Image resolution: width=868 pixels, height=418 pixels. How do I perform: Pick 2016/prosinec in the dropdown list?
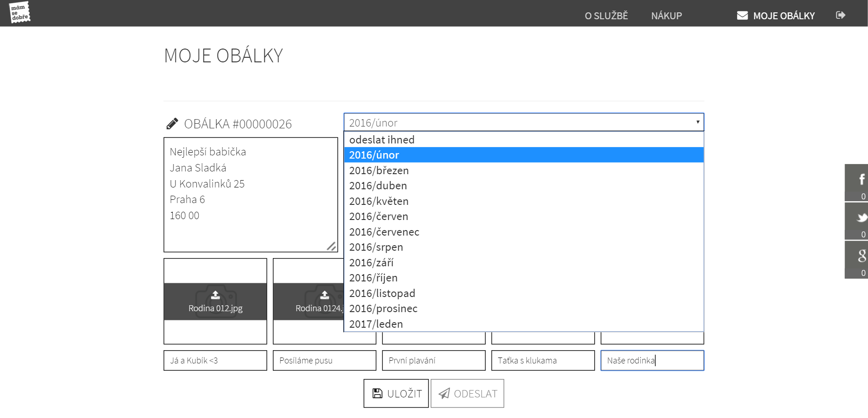point(383,308)
